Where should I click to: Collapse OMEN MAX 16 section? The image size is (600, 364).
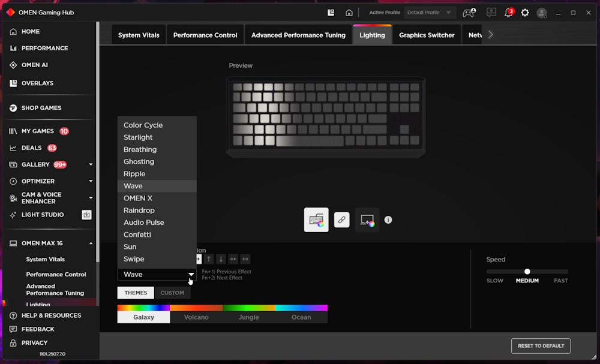(91, 243)
